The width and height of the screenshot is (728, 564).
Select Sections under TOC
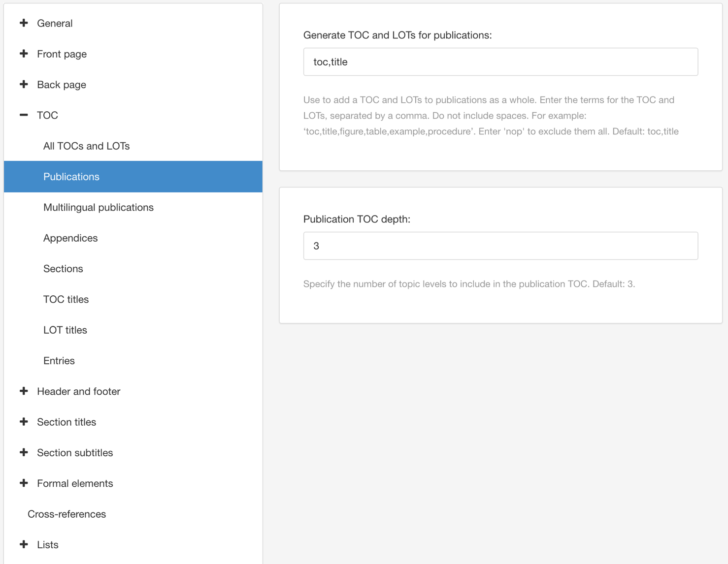pyautogui.click(x=63, y=269)
